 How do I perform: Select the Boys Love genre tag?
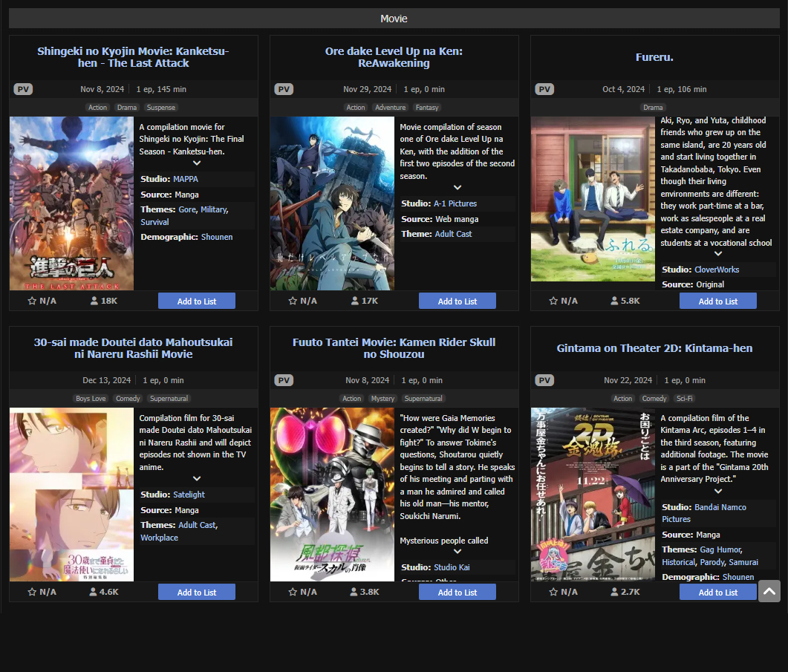coord(91,399)
